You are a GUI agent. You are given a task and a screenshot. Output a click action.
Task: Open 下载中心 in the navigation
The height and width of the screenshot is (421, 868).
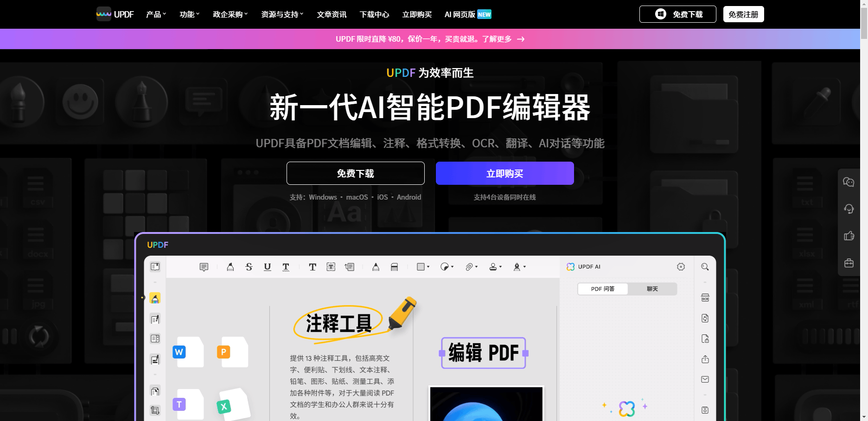pyautogui.click(x=374, y=14)
